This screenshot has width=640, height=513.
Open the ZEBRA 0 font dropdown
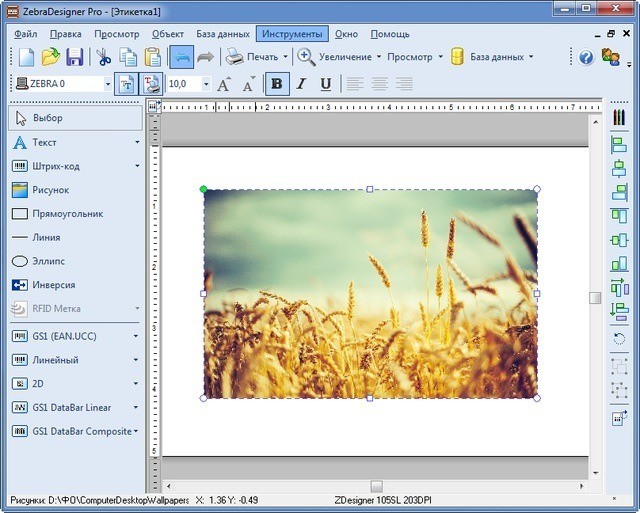pyautogui.click(x=107, y=84)
